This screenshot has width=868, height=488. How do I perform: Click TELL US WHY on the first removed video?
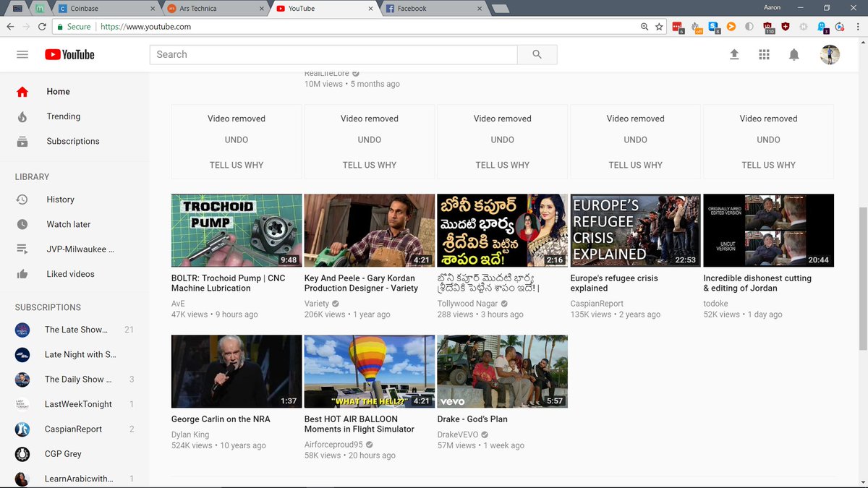237,165
